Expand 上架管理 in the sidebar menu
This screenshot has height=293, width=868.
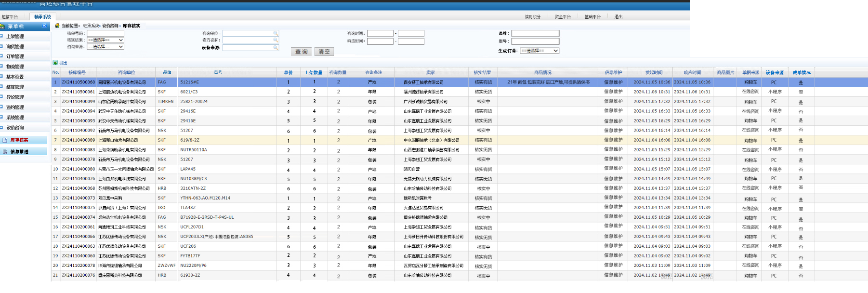point(15,37)
